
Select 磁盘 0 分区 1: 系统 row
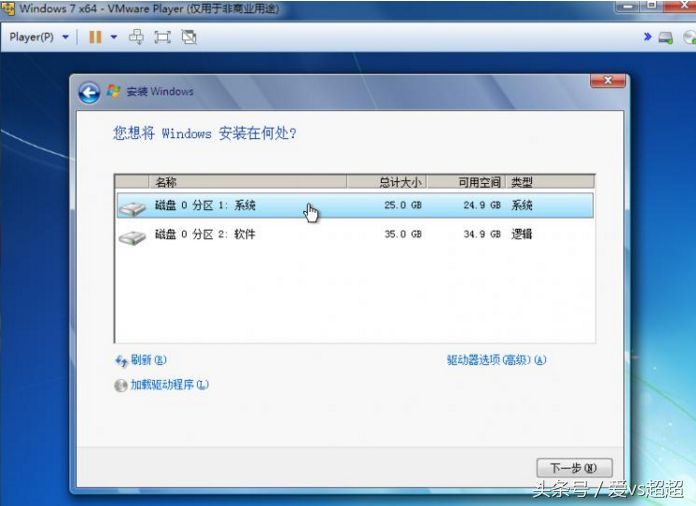point(355,206)
